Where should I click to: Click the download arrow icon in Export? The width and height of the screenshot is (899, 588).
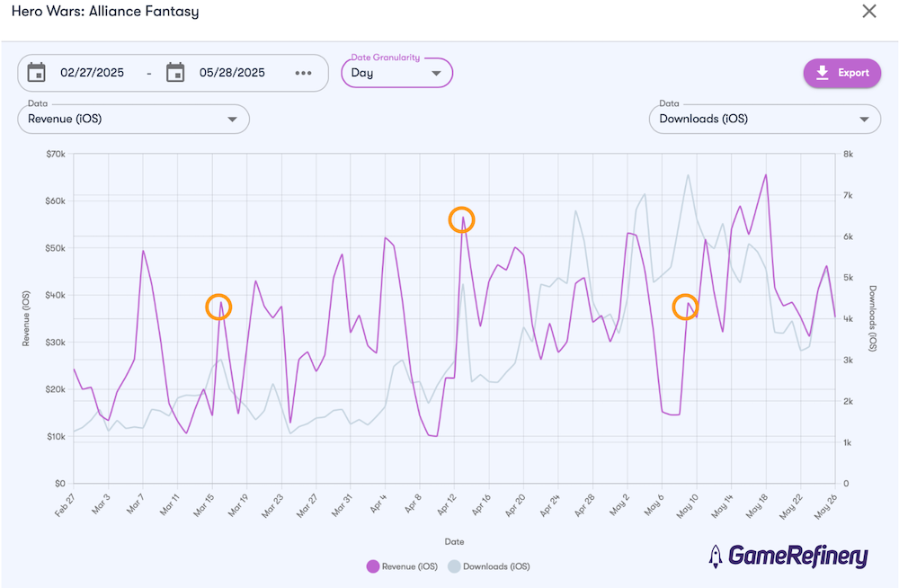[x=823, y=73]
